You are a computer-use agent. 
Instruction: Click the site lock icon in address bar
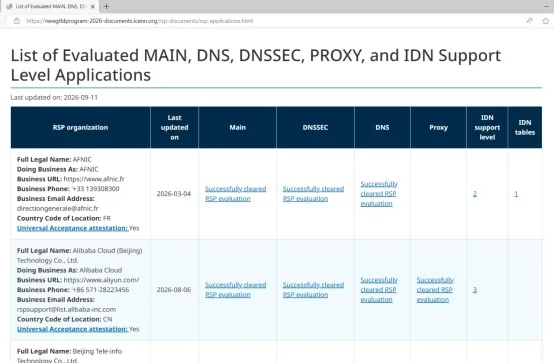click(17, 21)
